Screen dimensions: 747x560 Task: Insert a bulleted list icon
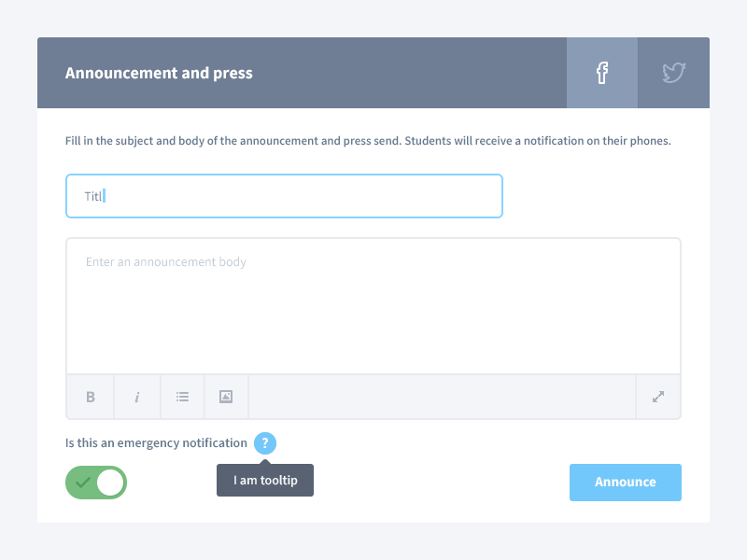(x=182, y=397)
